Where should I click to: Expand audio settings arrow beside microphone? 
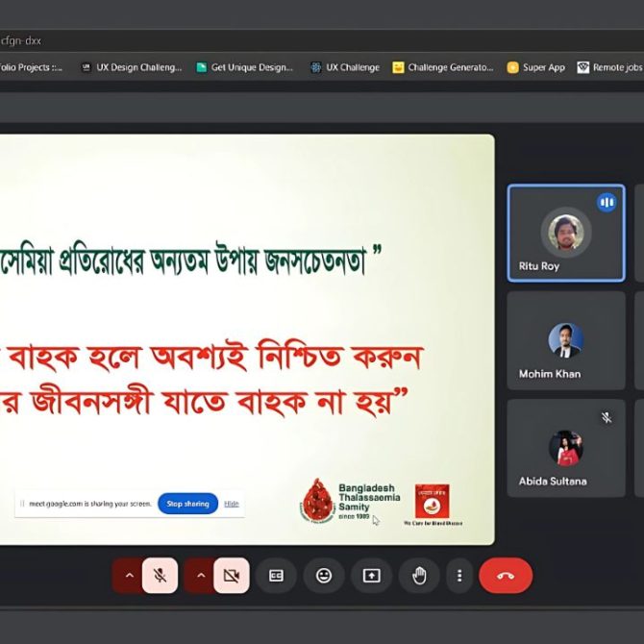tap(129, 576)
